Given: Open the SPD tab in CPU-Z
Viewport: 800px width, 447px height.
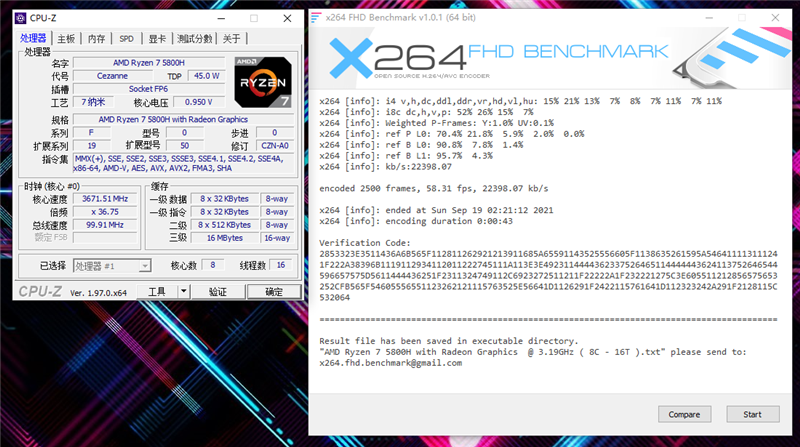Looking at the screenshot, I should [x=126, y=39].
